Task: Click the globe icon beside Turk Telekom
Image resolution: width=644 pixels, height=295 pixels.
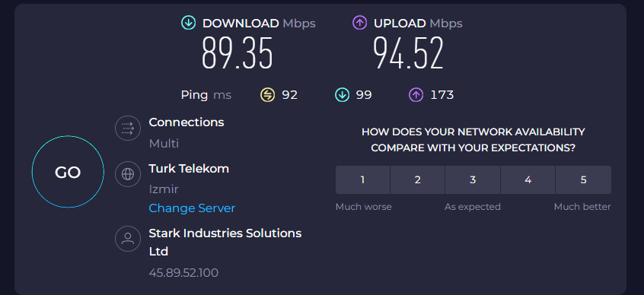Action: (128, 174)
